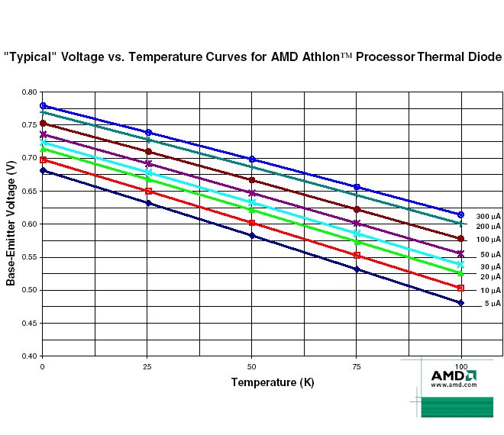
Task: Click the 30 µA cyan cross marker at 100 K
Action: click(460, 265)
